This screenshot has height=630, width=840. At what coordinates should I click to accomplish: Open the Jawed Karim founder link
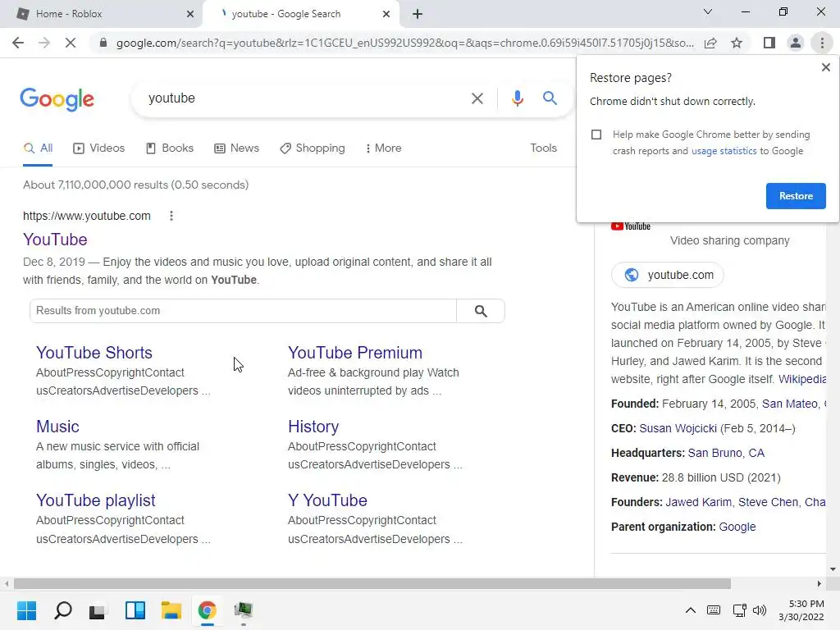coord(698,503)
